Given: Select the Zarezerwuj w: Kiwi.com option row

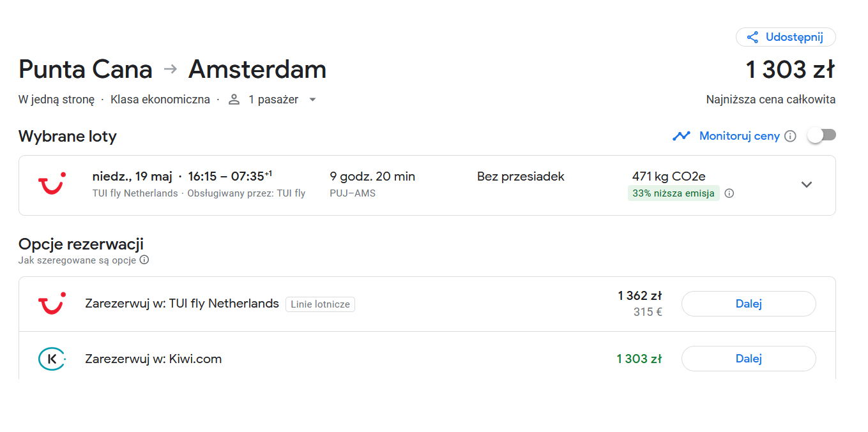Looking at the screenshot, I should 427,359.
